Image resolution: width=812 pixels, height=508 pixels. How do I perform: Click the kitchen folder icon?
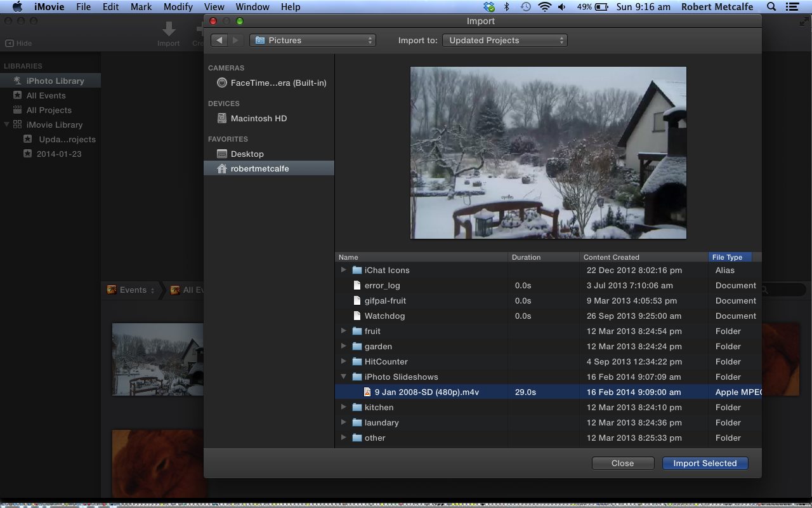pyautogui.click(x=357, y=407)
